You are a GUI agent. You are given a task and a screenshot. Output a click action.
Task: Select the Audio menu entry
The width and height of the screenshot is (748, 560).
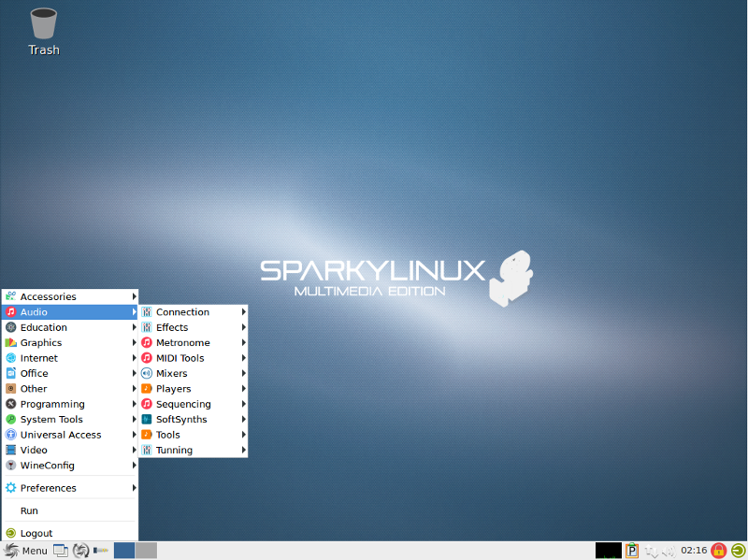click(69, 312)
